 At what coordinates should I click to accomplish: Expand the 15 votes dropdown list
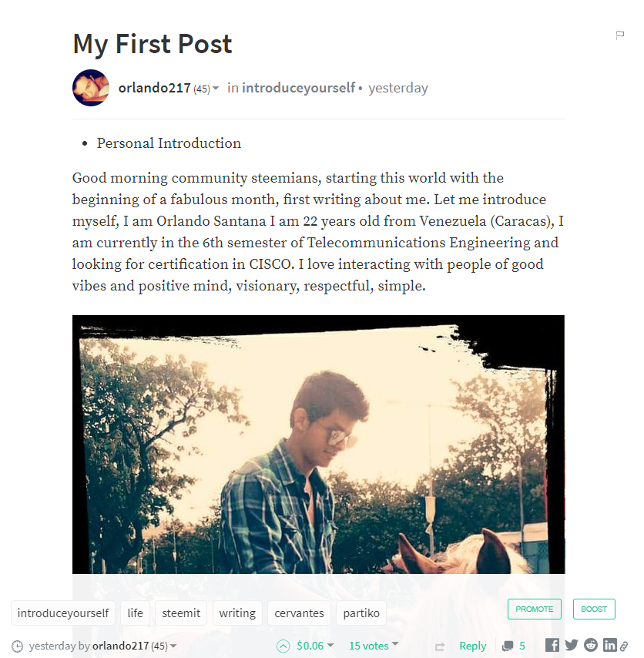394,643
